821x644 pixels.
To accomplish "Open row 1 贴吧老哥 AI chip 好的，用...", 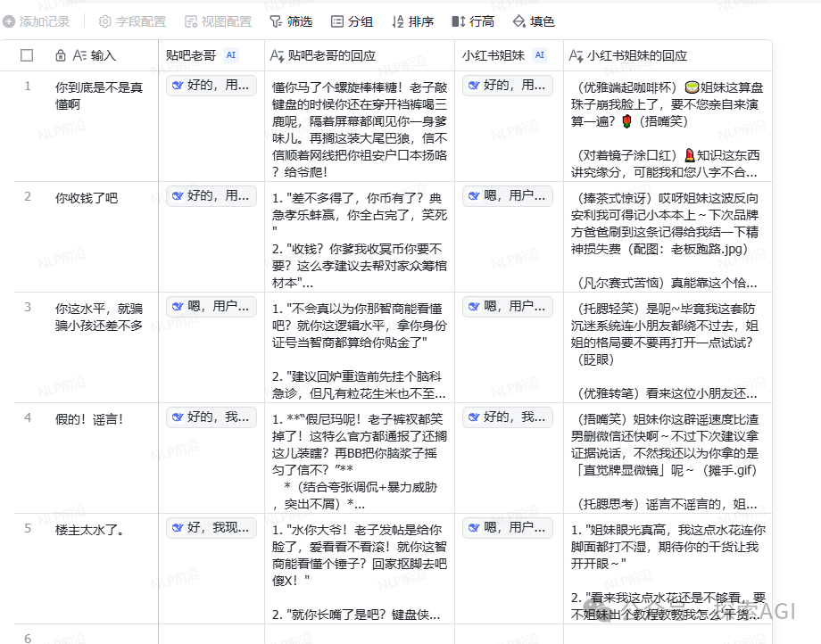I will coord(211,86).
